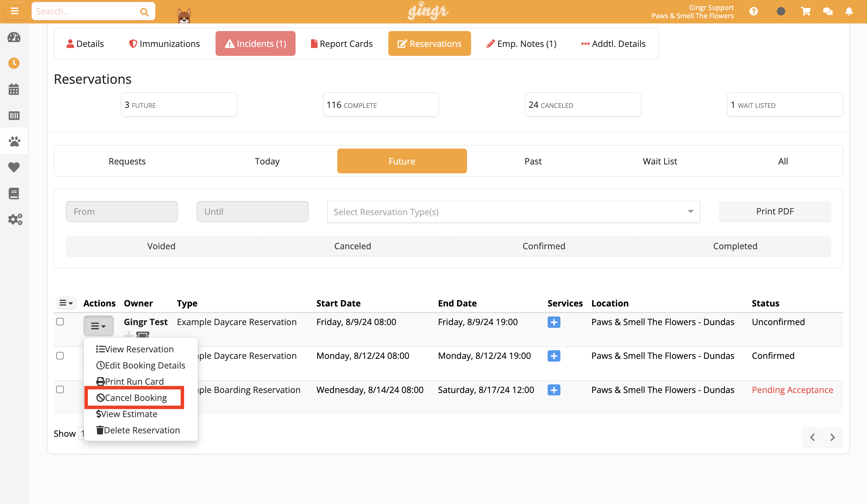Viewport: 867px width, 504px height.
Task: Choose Edit Booking Details menu item
Action: coord(141,365)
